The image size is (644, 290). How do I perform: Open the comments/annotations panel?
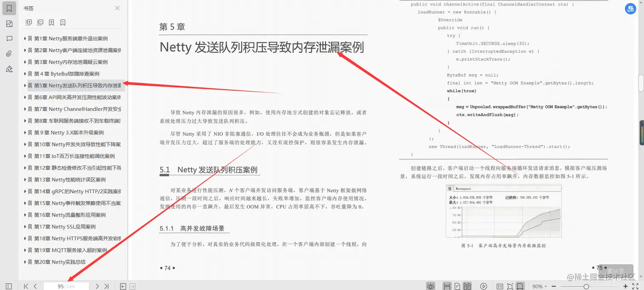tap(9, 38)
